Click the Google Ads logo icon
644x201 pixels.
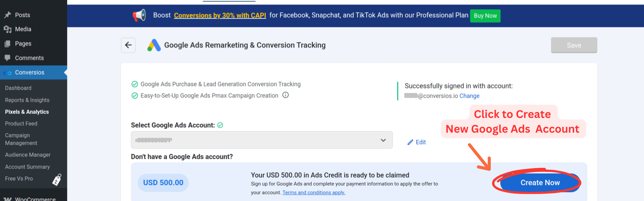pyautogui.click(x=154, y=45)
